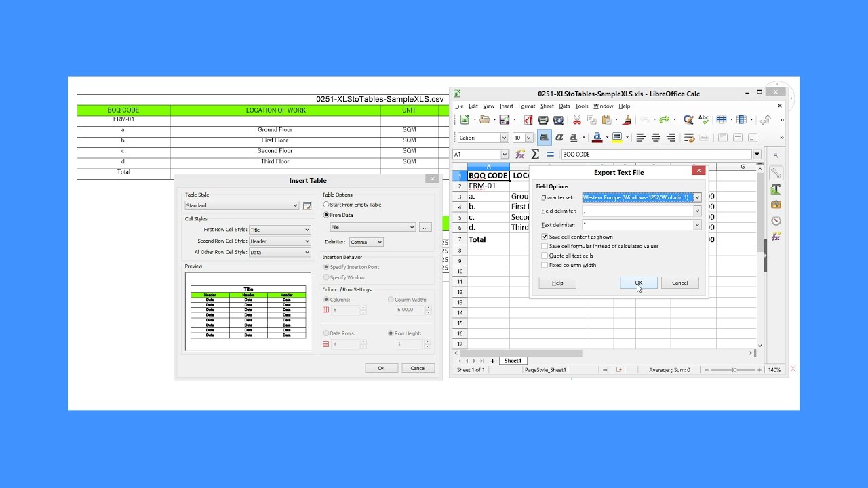Open the Calibri font name dropdown
Viewport: 868px width, 488px height.
pyautogui.click(x=504, y=138)
